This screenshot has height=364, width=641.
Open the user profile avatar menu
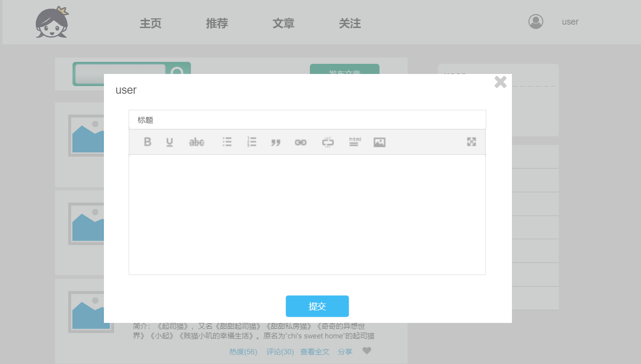tap(536, 21)
